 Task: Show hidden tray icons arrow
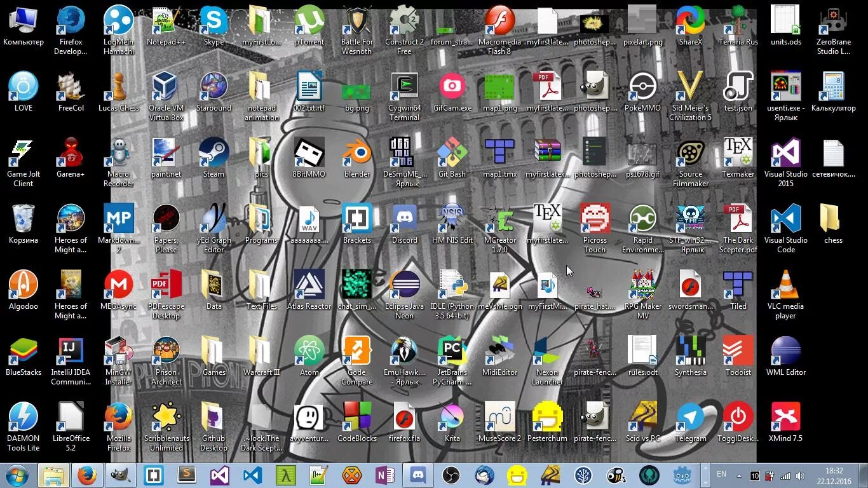pyautogui.click(x=739, y=475)
